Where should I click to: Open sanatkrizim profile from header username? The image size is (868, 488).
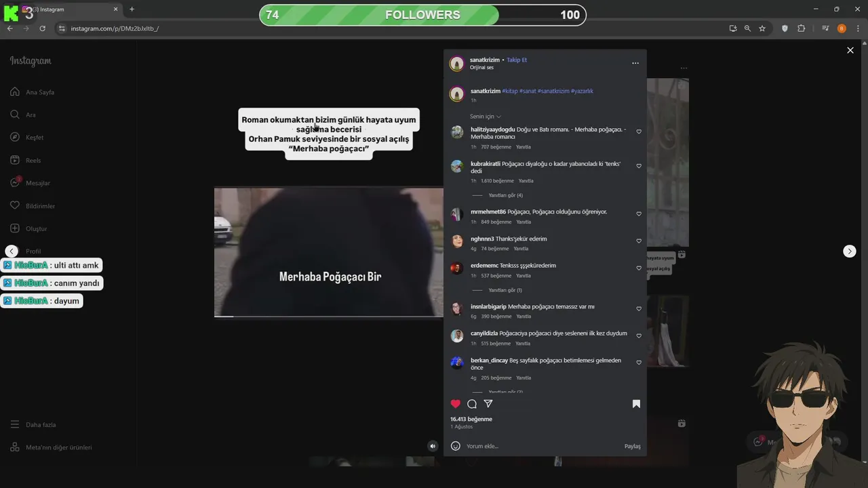pyautogui.click(x=485, y=60)
